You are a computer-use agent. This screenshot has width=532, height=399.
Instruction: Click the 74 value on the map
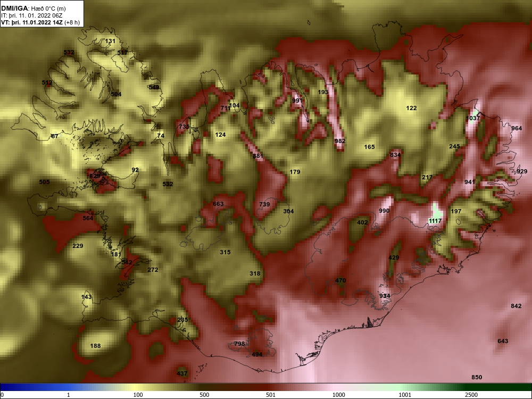click(x=161, y=136)
